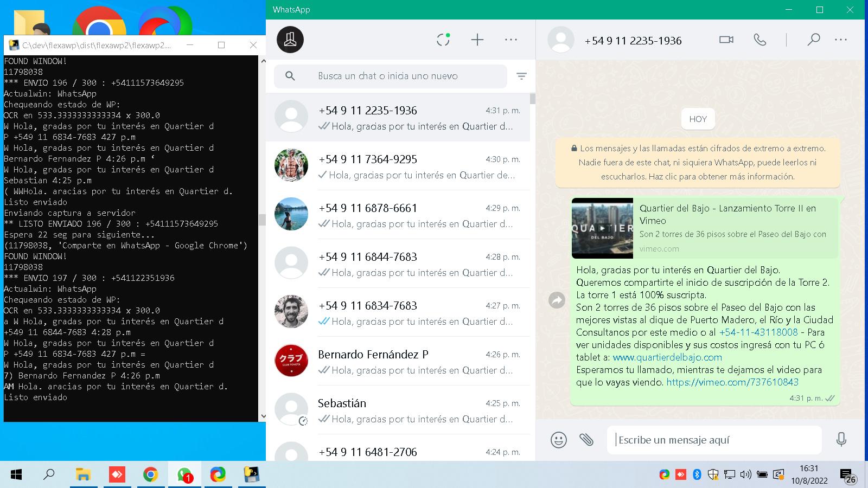The width and height of the screenshot is (868, 488).
Task: Open the Bernardo Fernández P chat
Action: pyautogui.click(x=398, y=361)
